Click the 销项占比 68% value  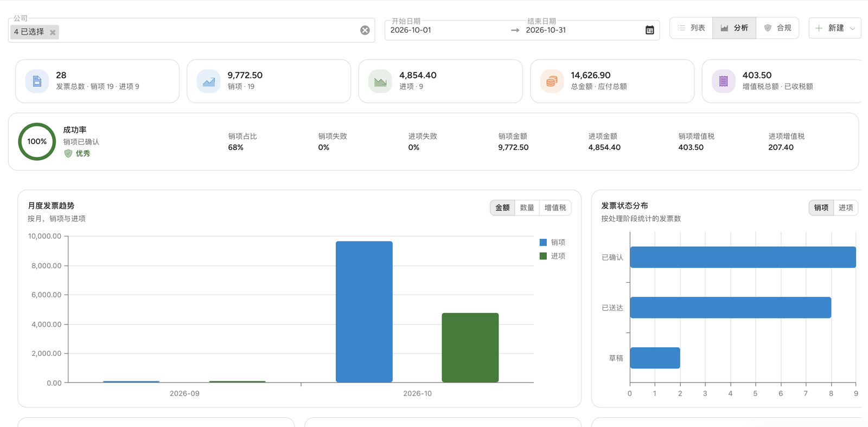(235, 148)
